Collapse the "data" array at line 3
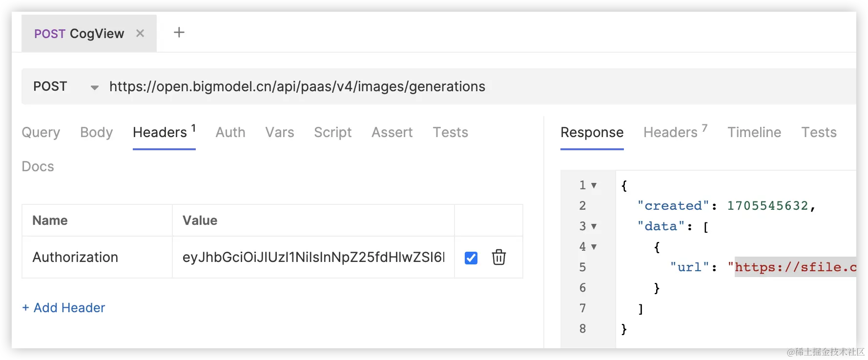Image resolution: width=868 pixels, height=360 pixels. [594, 226]
